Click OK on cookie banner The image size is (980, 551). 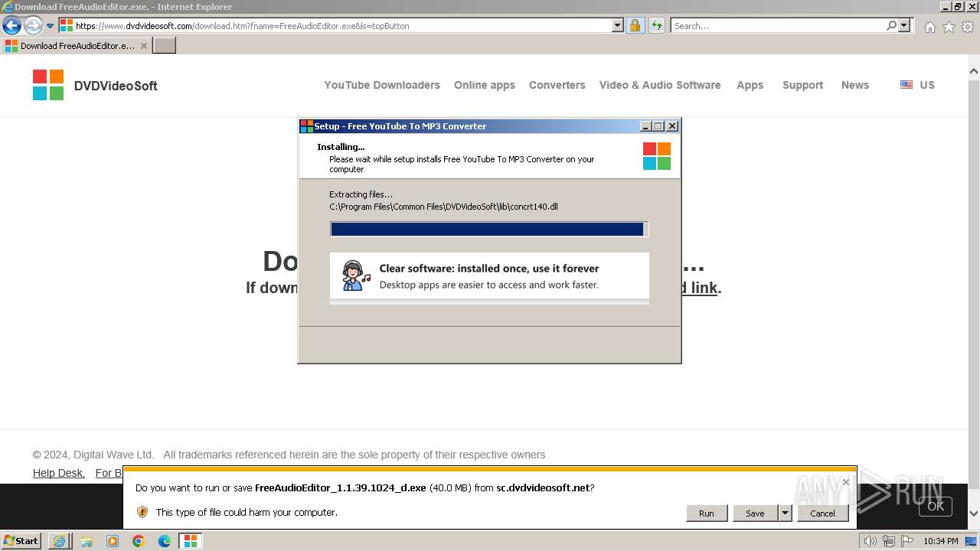(x=936, y=506)
